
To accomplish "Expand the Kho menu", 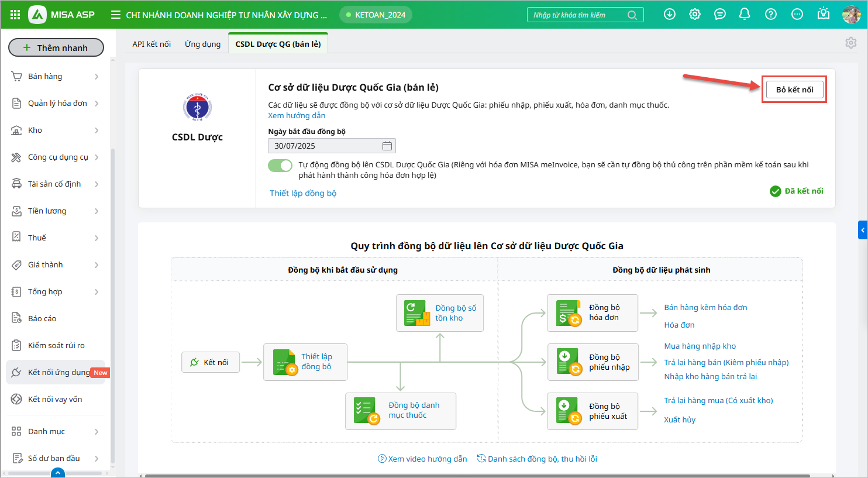I will [56, 130].
